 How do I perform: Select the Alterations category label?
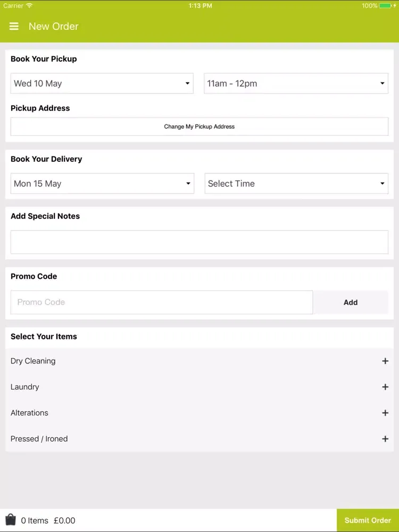(29, 413)
